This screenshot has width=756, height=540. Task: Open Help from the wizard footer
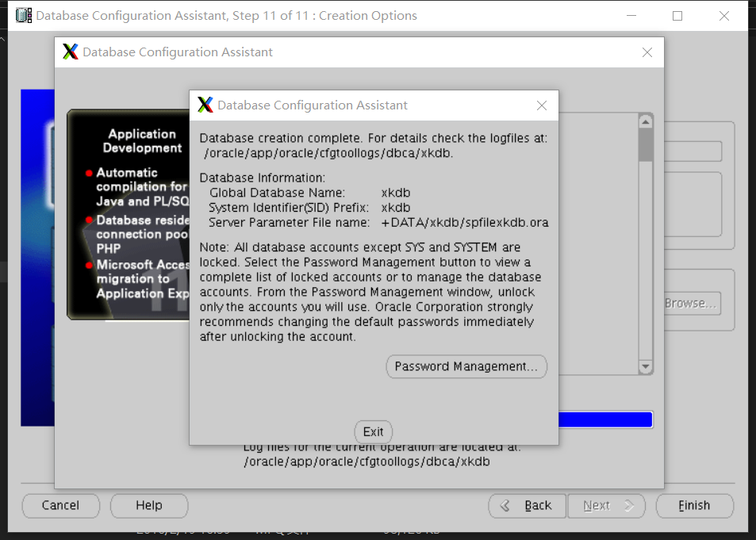pos(149,505)
